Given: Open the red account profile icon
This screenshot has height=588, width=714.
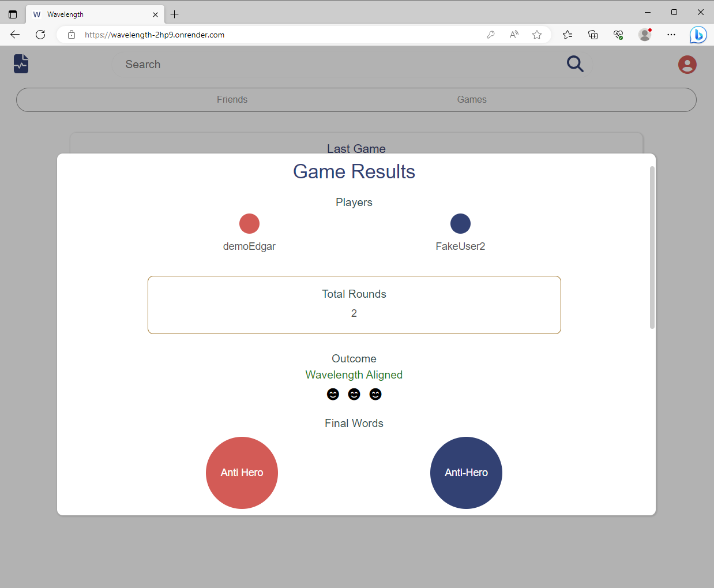Looking at the screenshot, I should 687,65.
